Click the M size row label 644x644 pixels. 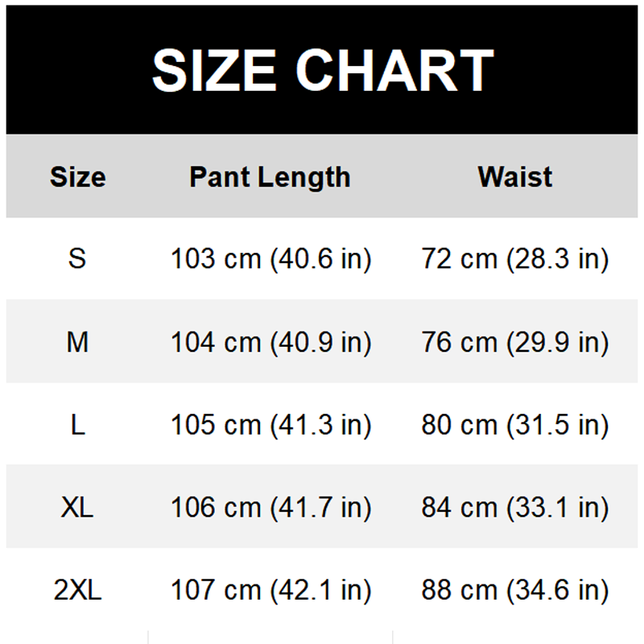tap(77, 343)
